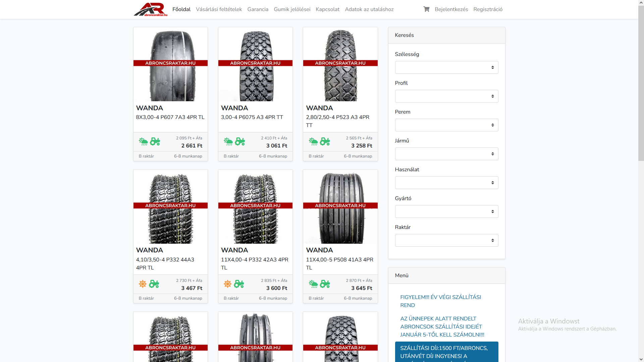644x362 pixels.
Task: Open the Garancia menu item
Action: [258, 9]
